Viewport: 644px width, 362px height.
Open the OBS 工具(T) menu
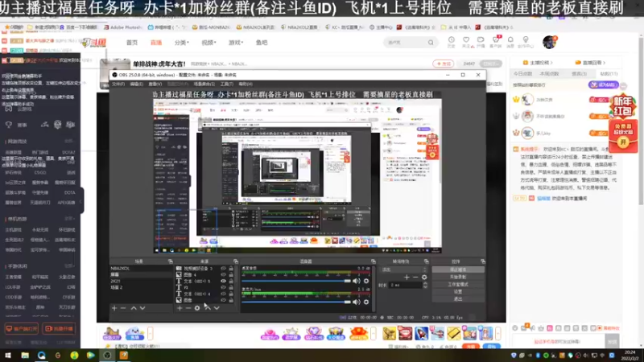(x=227, y=84)
